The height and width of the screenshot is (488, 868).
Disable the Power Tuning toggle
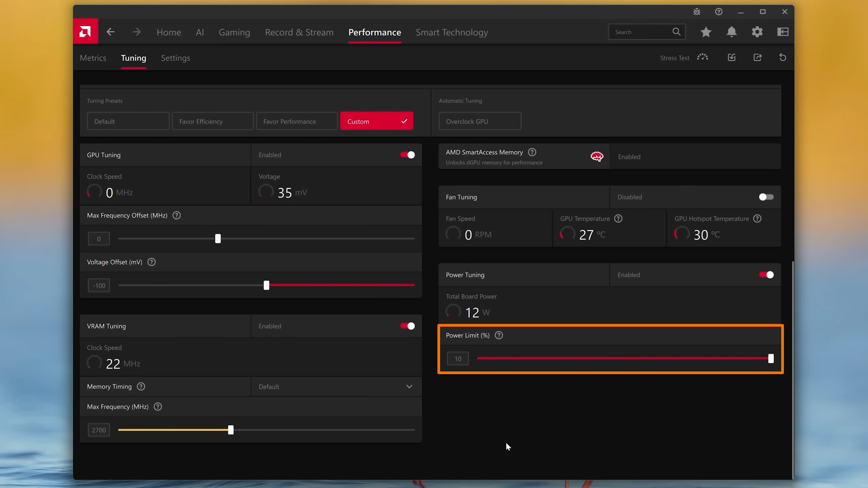pyautogui.click(x=766, y=275)
